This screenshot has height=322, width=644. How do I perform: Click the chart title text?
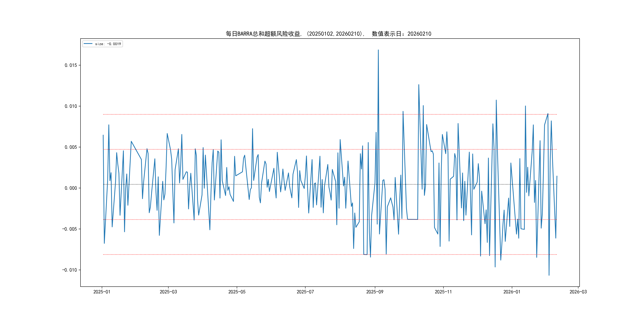click(x=328, y=34)
